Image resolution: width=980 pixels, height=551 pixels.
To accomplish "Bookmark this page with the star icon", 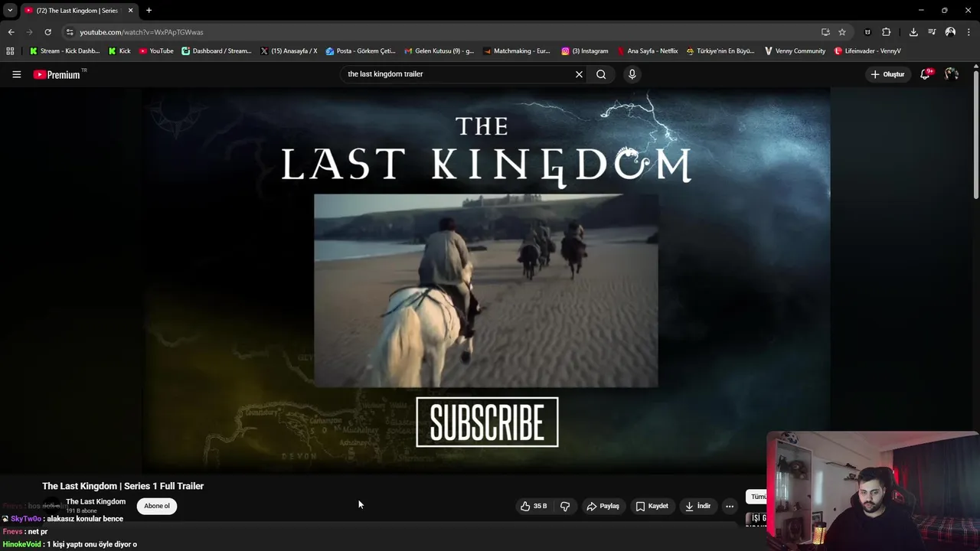I will tap(842, 32).
